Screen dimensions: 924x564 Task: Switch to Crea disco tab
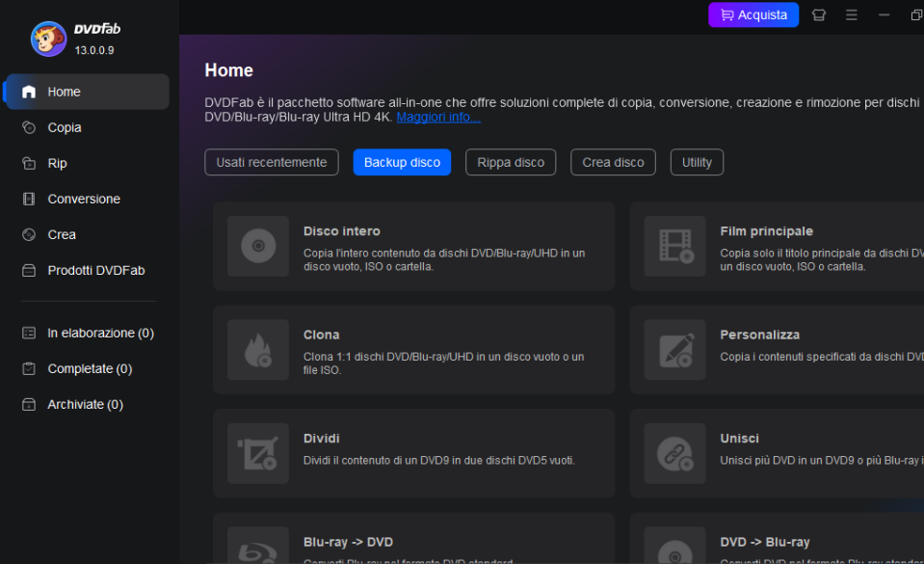tap(613, 162)
